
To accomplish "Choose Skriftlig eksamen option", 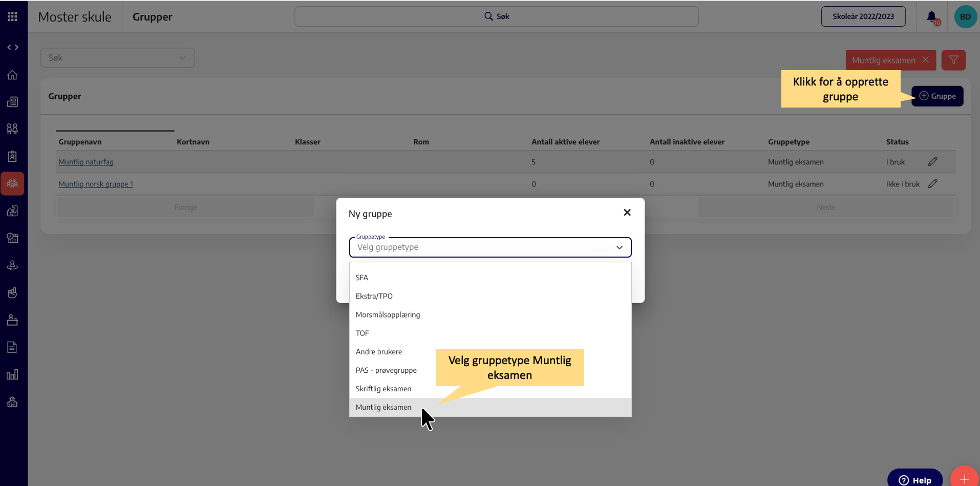I will click(490, 388).
